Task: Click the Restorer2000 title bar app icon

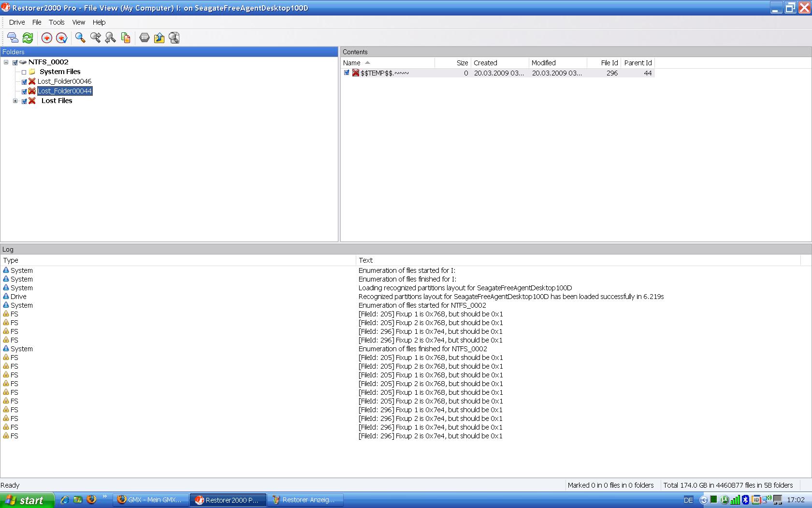Action: point(6,8)
